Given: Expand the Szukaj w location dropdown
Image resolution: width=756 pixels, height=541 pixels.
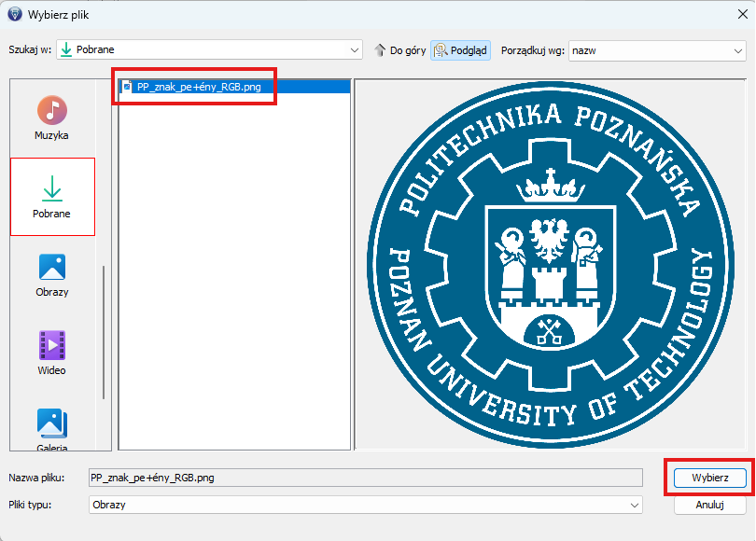Looking at the screenshot, I should [x=209, y=49].
